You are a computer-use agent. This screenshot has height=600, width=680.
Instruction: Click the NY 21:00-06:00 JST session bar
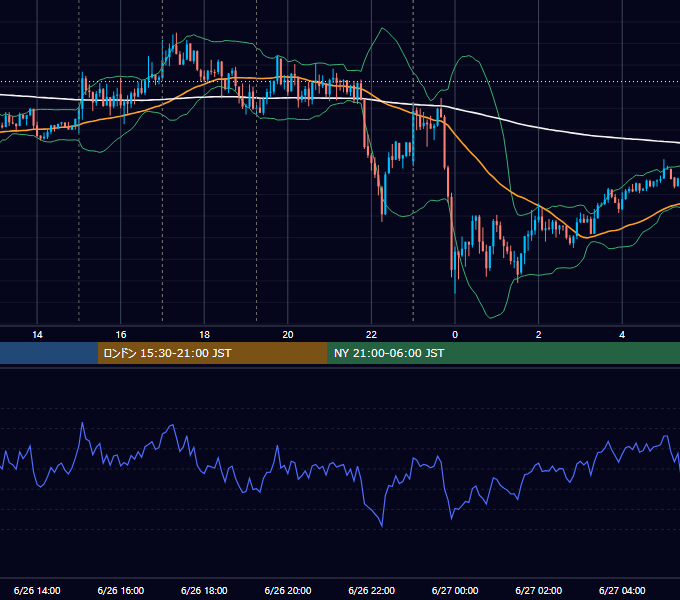tap(503, 353)
